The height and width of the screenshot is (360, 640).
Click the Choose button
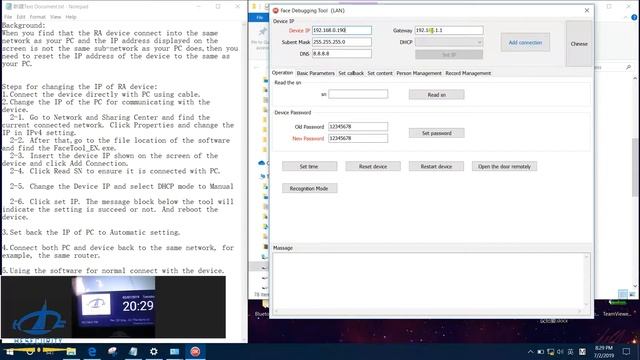pyautogui.click(x=579, y=44)
